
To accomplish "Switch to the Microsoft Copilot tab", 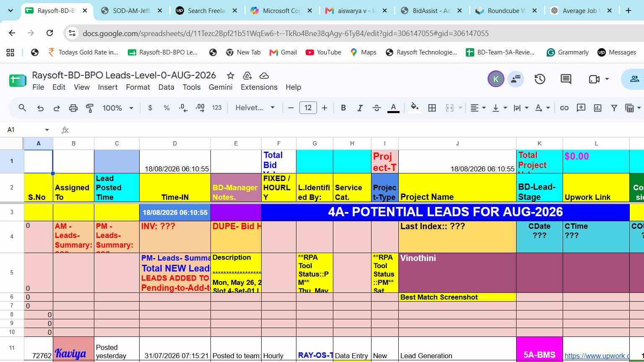I will pyautogui.click(x=281, y=11).
